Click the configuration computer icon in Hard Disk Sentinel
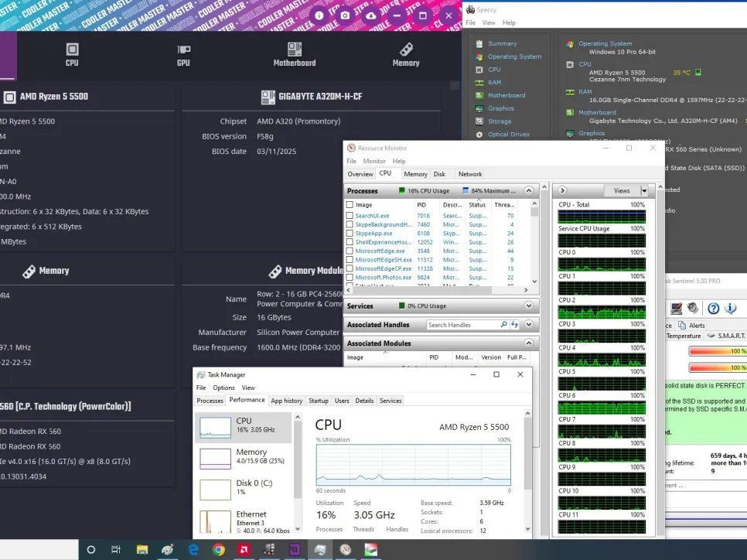Image resolution: width=747 pixels, height=560 pixels. click(x=676, y=309)
